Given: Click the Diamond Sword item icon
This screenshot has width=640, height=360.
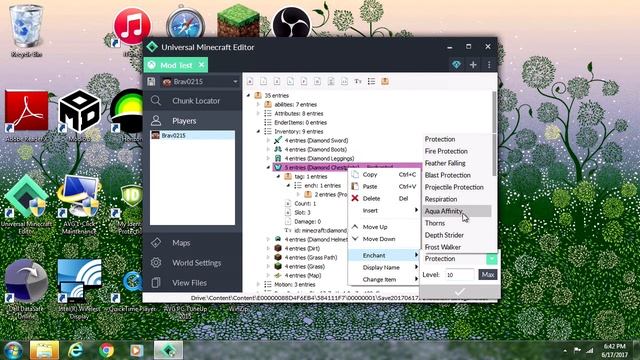Looking at the screenshot, I should click(x=278, y=140).
